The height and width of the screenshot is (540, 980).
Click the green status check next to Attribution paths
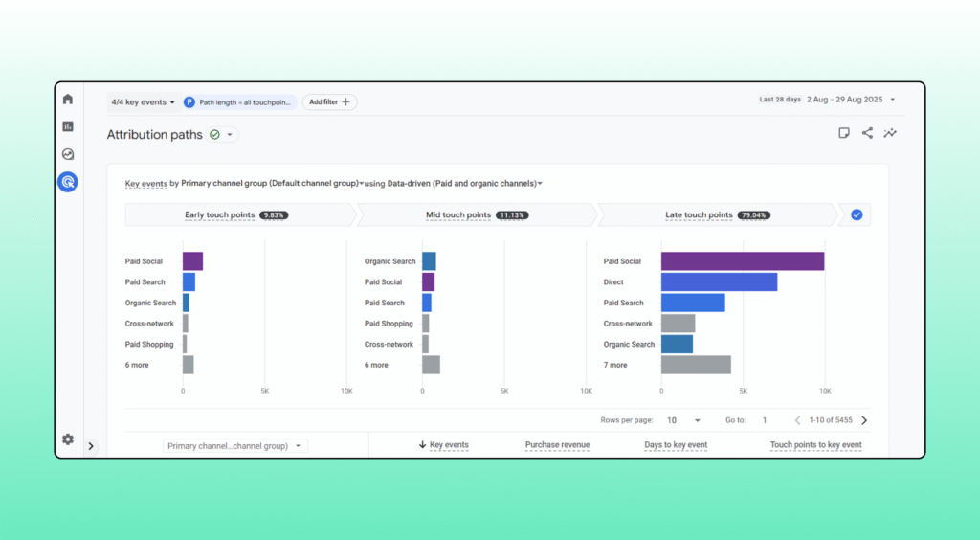coord(214,135)
